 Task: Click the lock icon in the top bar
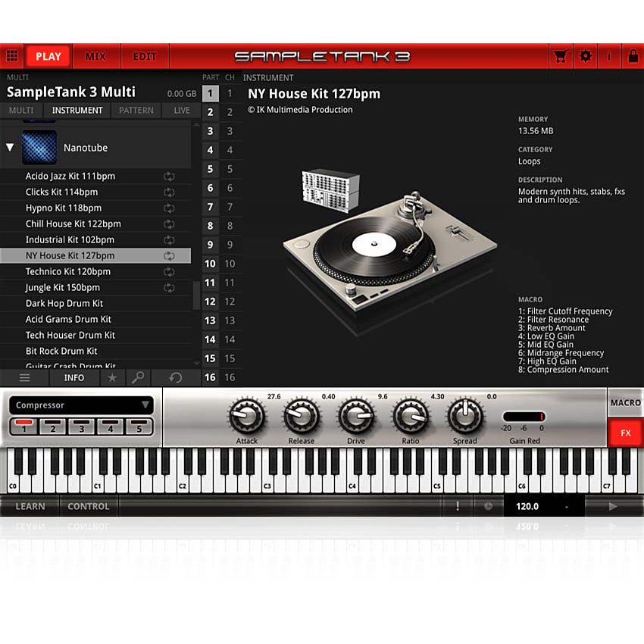click(x=634, y=55)
